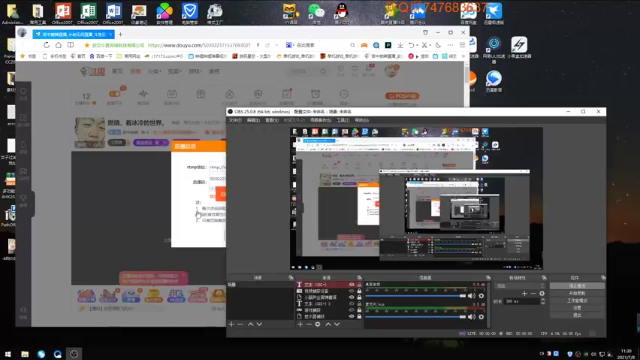
Task: Refresh the Douyu browser page
Action: (47, 45)
